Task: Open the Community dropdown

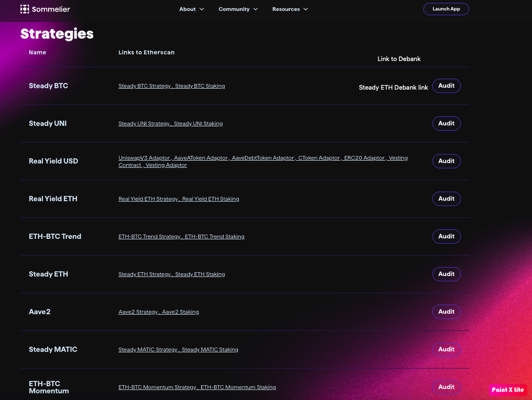Action: pos(238,9)
